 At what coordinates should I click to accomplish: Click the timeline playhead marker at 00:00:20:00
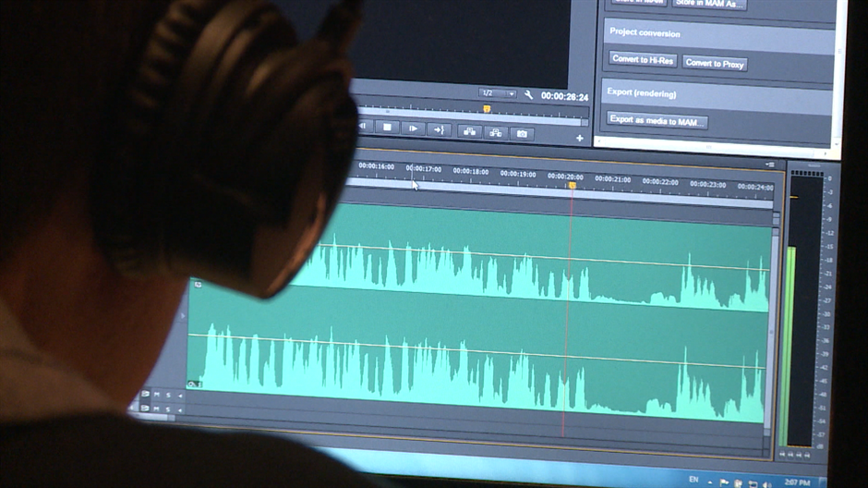[x=572, y=186]
